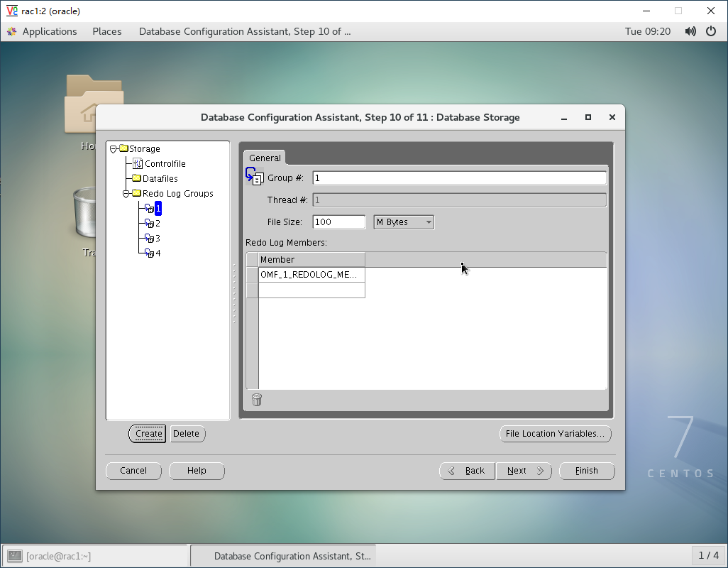Open the Places menu
Screen dimensions: 728x568
coord(106,31)
